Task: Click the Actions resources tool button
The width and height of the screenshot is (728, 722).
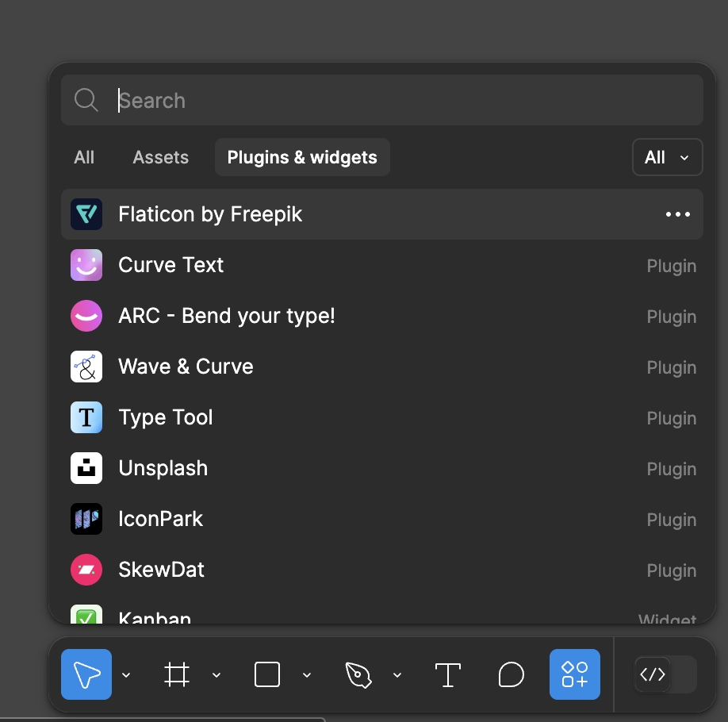Action: pyautogui.click(x=575, y=674)
